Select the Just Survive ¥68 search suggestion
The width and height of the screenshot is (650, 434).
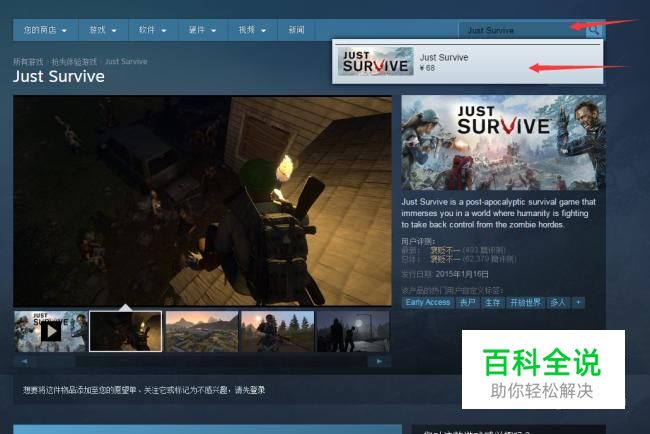468,62
